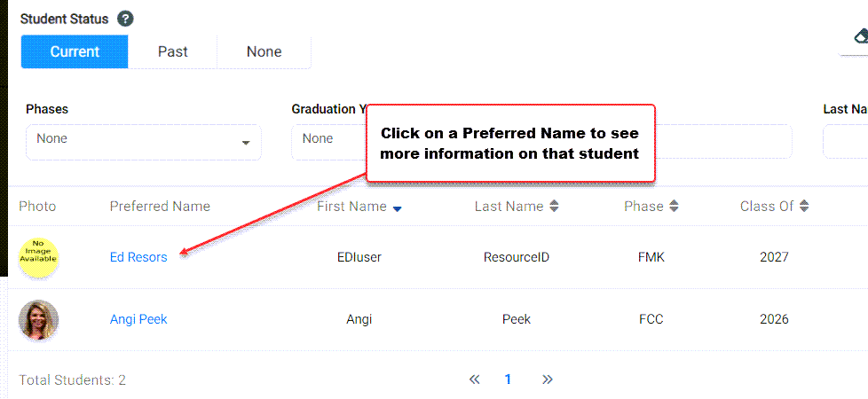Click the eraser clear-filters icon
Viewport: 868px width, 399px height.
pyautogui.click(x=862, y=37)
